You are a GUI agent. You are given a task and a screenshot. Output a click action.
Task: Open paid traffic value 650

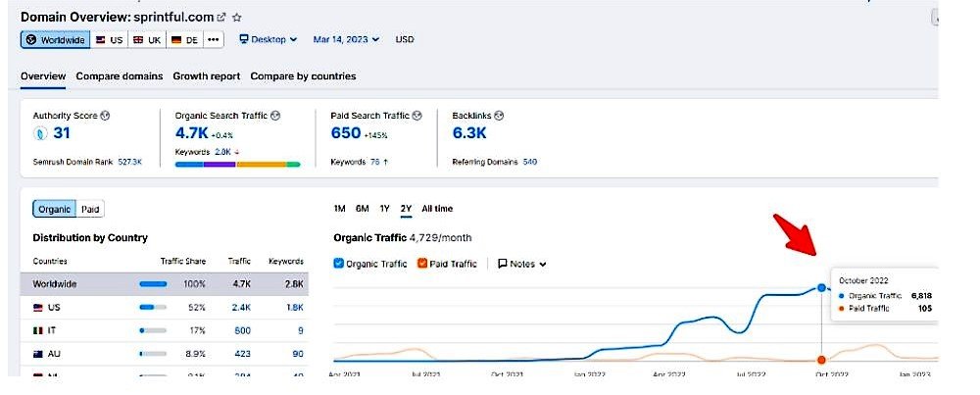pos(346,133)
